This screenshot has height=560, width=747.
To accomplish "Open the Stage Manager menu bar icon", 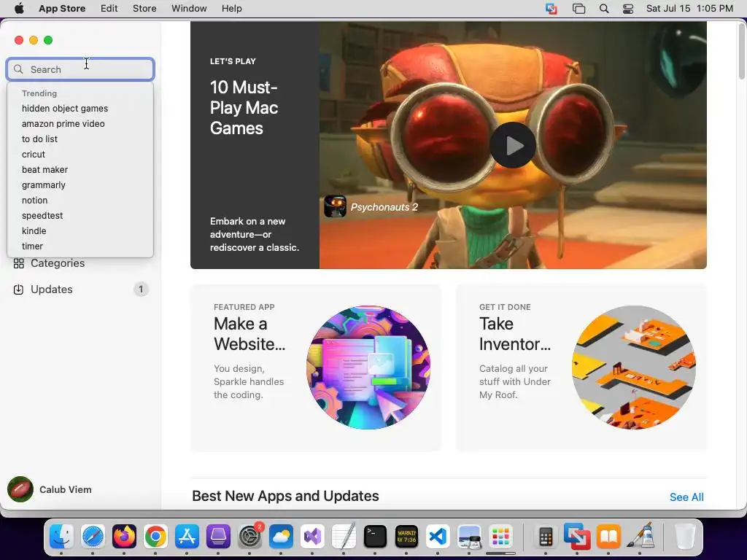I will pyautogui.click(x=578, y=9).
